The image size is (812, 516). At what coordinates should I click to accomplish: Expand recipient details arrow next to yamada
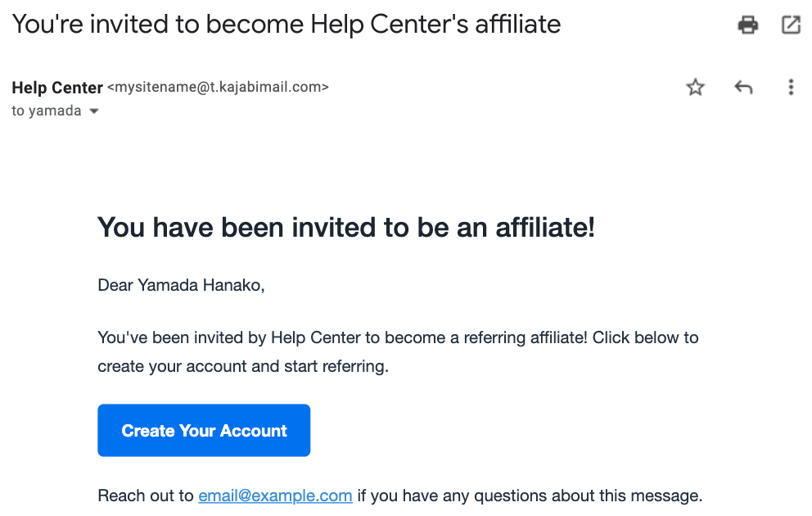(x=94, y=111)
